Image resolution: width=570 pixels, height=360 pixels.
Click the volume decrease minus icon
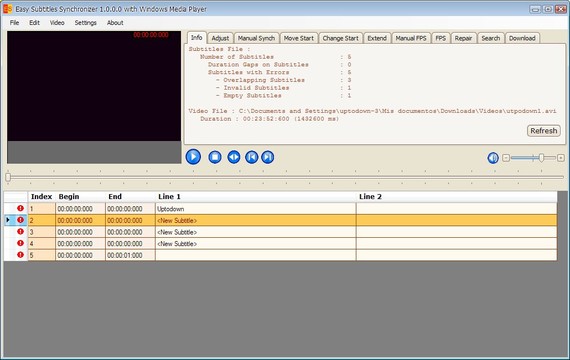506,158
